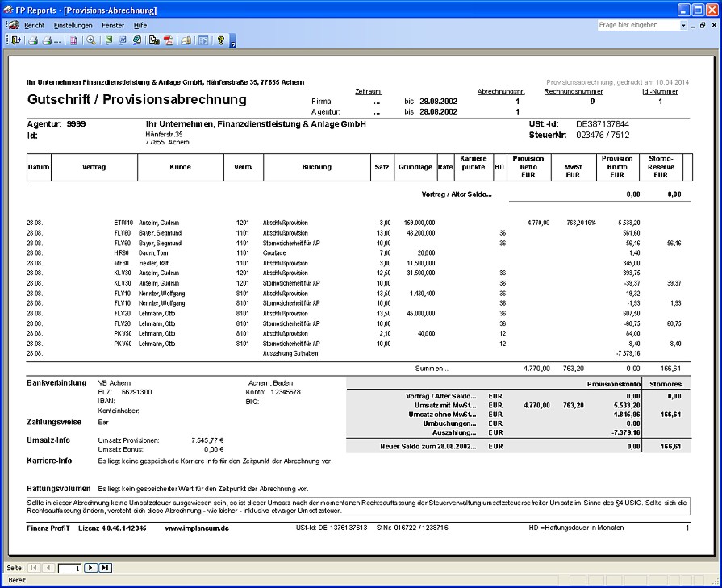Click the FP Reports icon in menu bar

tap(12, 25)
